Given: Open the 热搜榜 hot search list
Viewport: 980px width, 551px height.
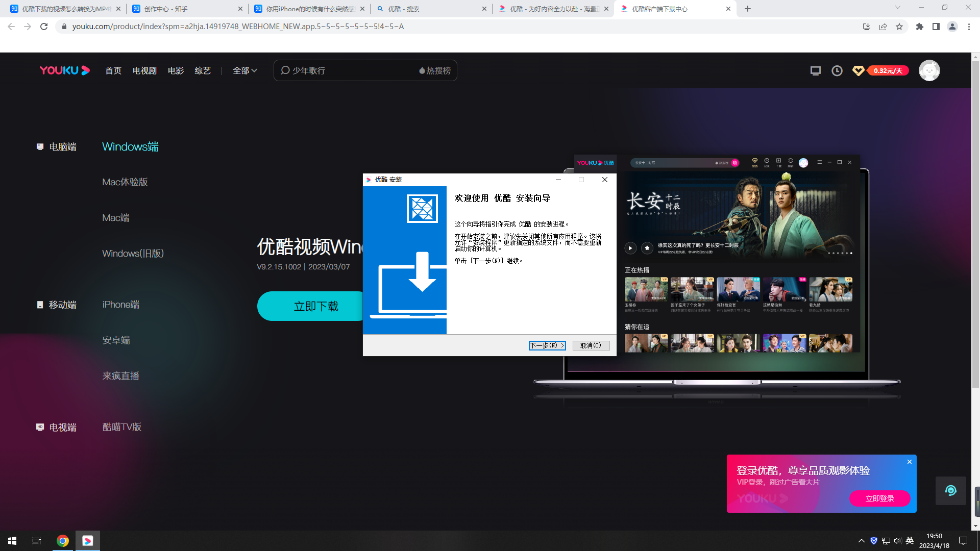Looking at the screenshot, I should (x=435, y=70).
